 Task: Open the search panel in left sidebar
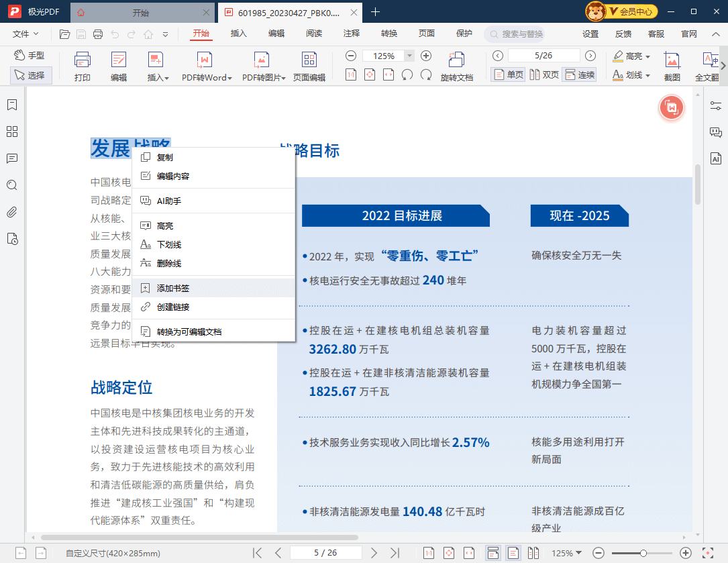pos(11,185)
